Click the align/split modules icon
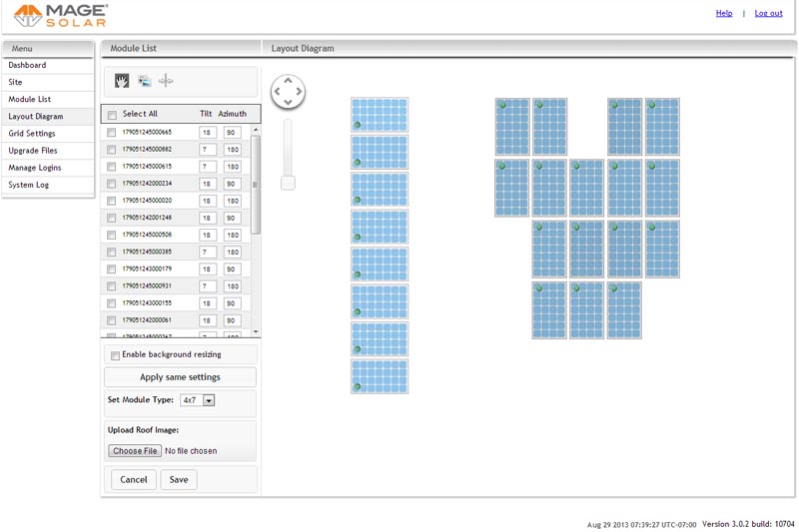The image size is (799, 532). (166, 81)
